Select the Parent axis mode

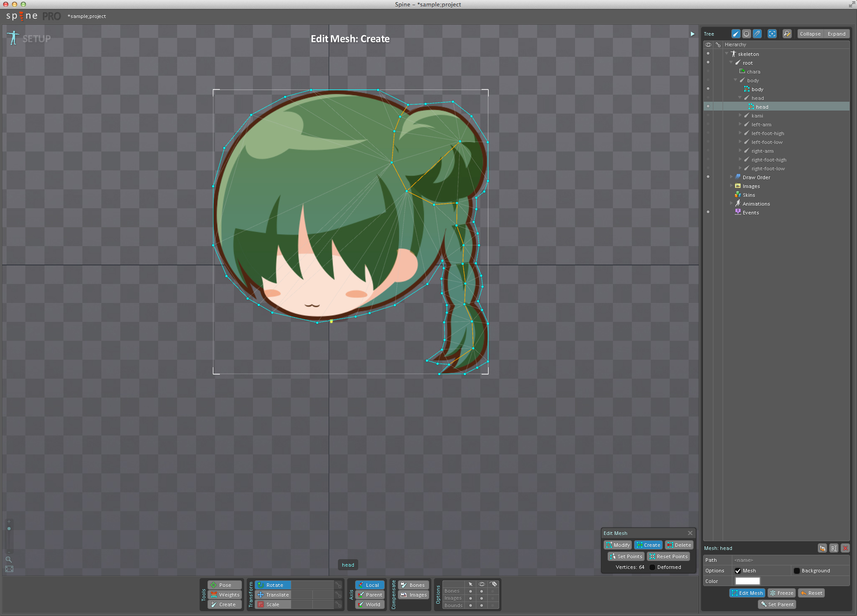[370, 595]
